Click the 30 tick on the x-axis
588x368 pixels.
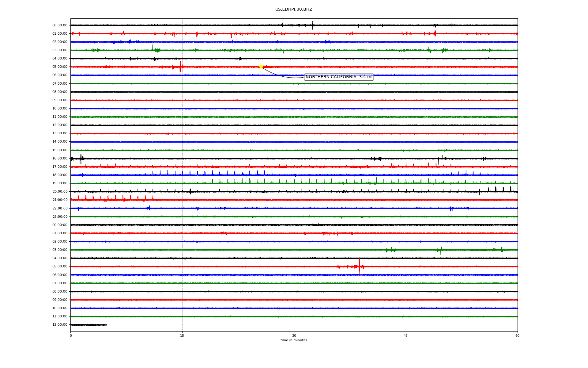click(294, 335)
